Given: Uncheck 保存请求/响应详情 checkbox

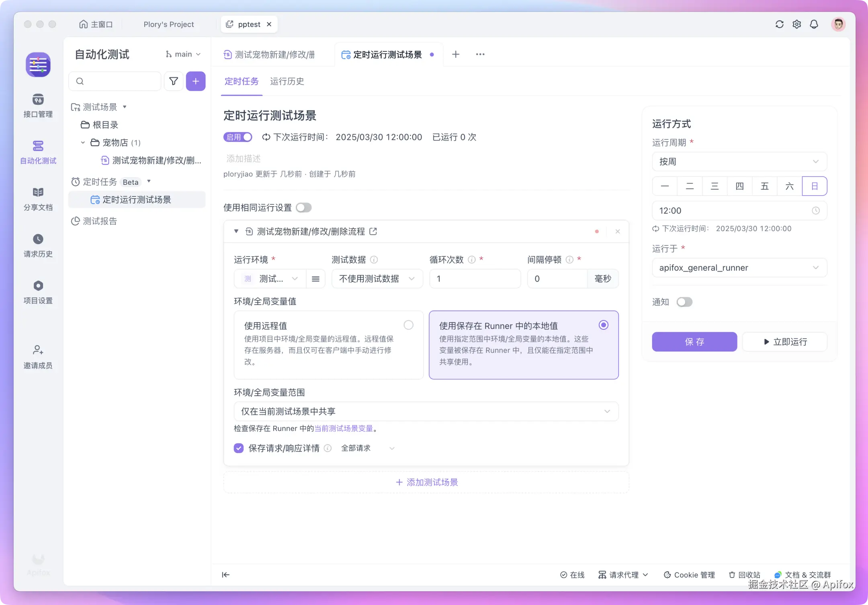Looking at the screenshot, I should (x=239, y=448).
